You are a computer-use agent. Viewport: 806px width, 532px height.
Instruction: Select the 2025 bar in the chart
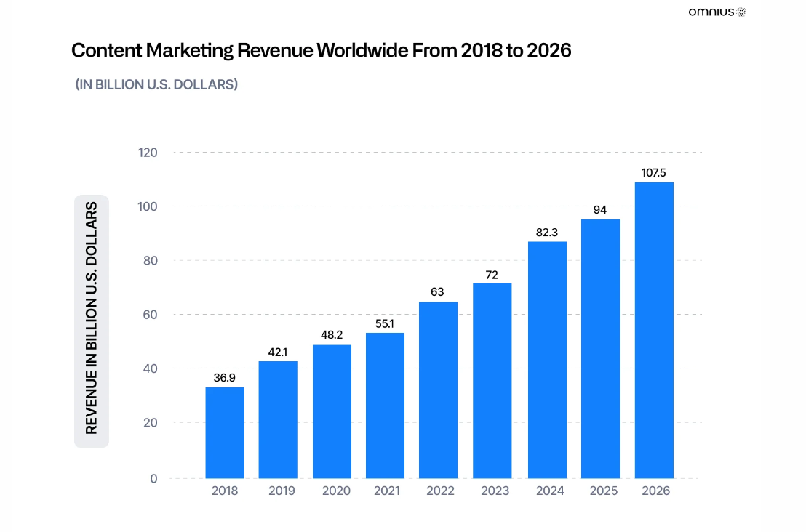(600, 349)
